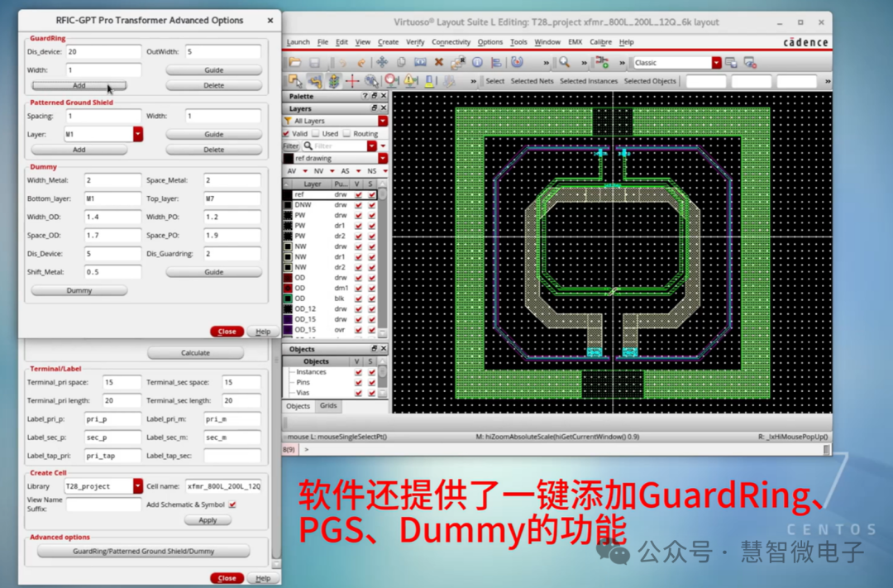The height and width of the screenshot is (588, 893).
Task: Open the EMX menu
Action: coord(575,42)
